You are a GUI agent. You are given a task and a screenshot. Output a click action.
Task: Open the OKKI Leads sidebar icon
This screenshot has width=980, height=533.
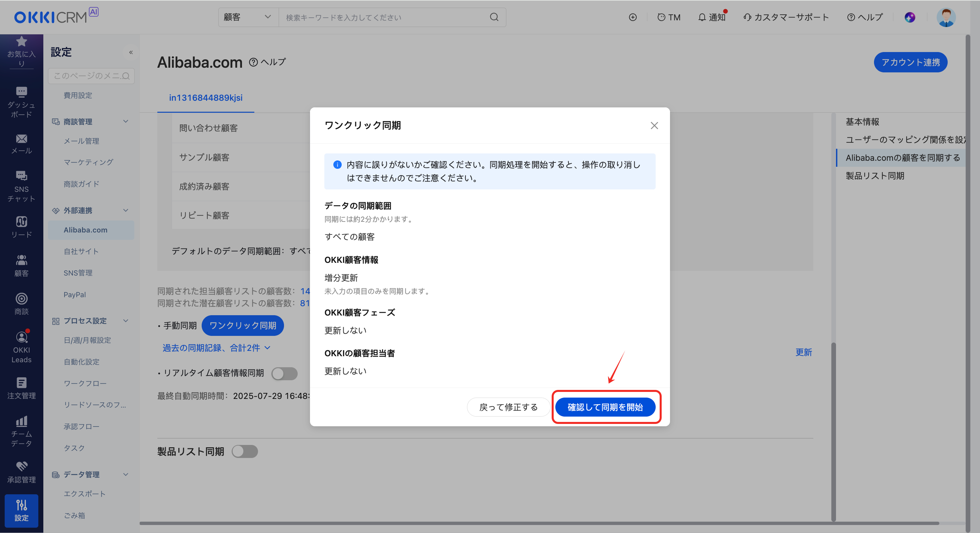click(x=21, y=337)
